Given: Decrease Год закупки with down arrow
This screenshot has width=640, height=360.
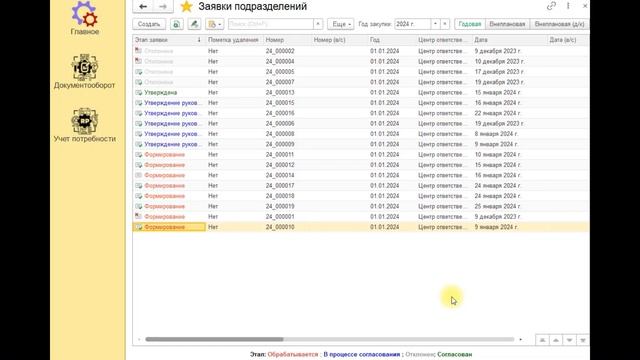Looking at the screenshot, I should tap(445, 24).
